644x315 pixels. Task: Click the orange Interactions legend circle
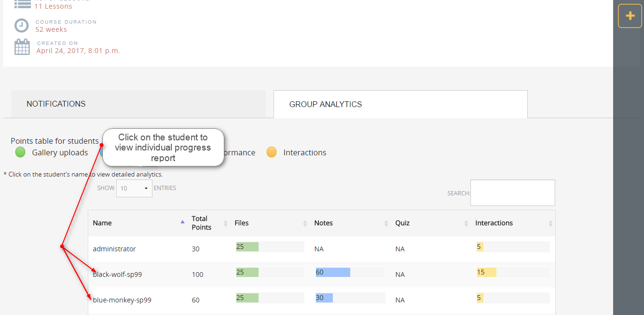(272, 152)
